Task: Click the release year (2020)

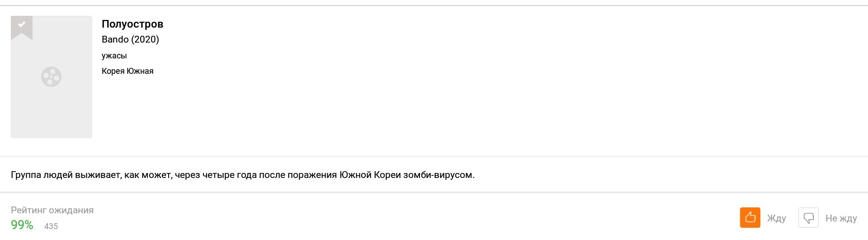Action: [145, 39]
